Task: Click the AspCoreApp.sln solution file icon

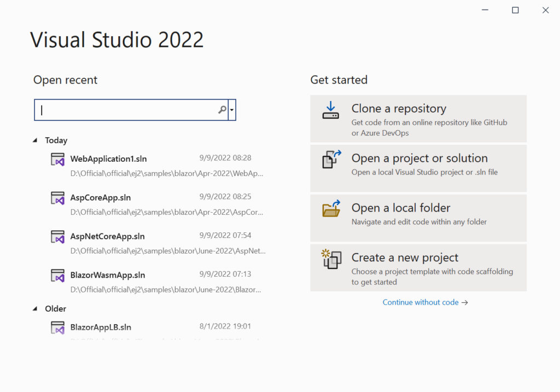Action: 58,198
